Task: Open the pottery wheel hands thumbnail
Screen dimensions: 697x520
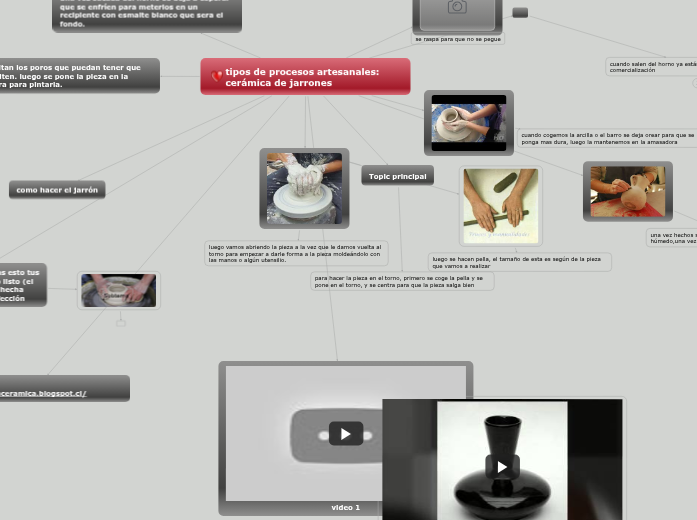Action: pos(304,188)
